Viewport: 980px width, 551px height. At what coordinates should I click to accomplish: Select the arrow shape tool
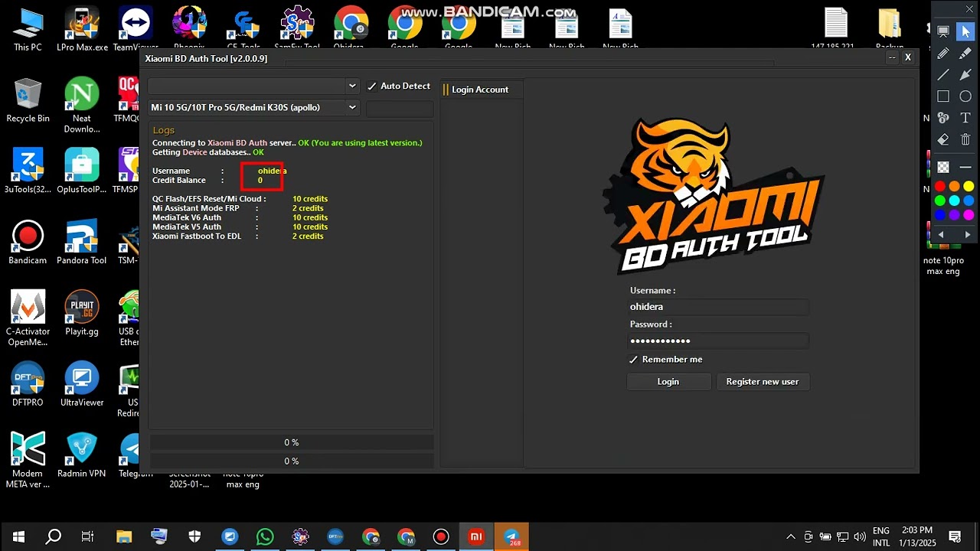pos(965,75)
